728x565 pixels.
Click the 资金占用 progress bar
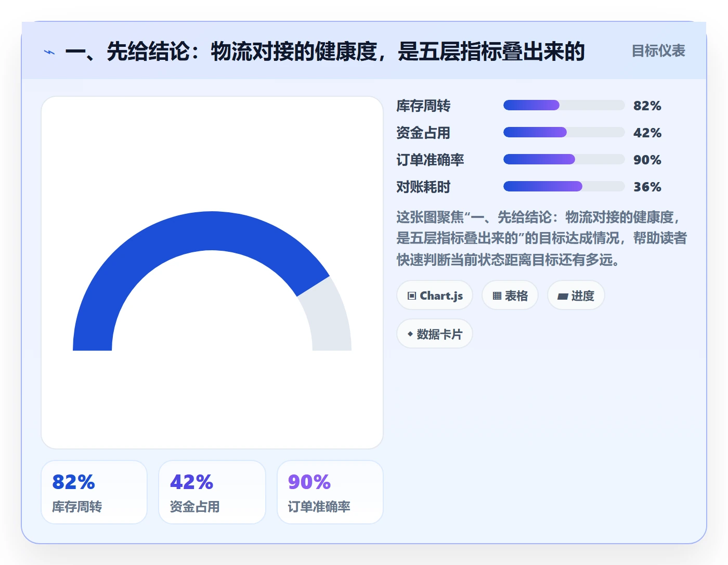(x=564, y=132)
